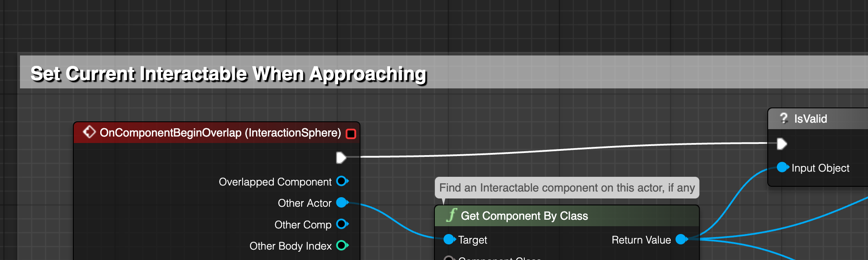
Task: Click the OnComponentBeginOverlap execution output pin
Action: pos(341,158)
